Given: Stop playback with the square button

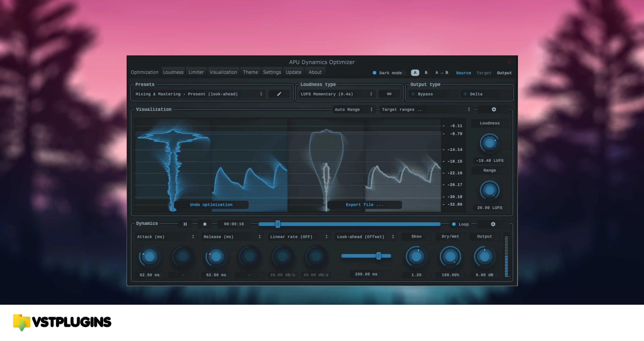Looking at the screenshot, I should (x=205, y=224).
